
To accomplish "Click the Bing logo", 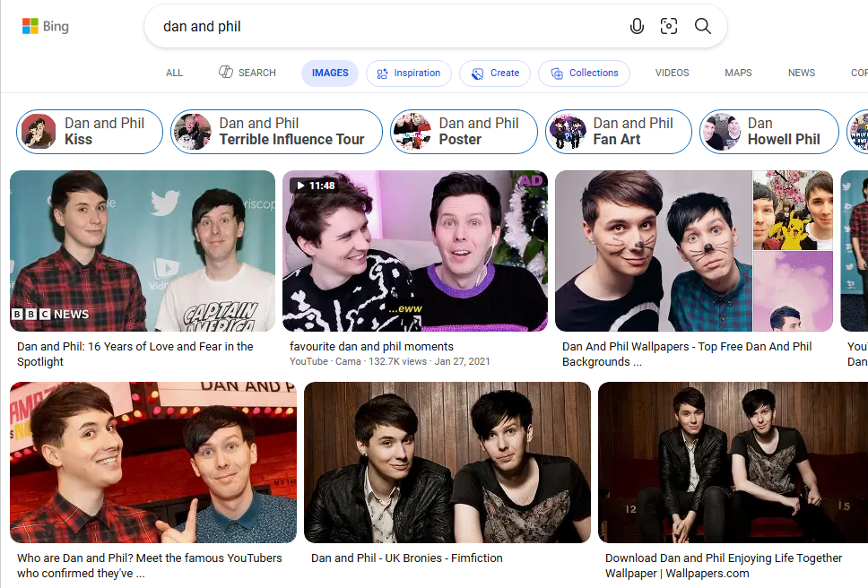I will (46, 26).
